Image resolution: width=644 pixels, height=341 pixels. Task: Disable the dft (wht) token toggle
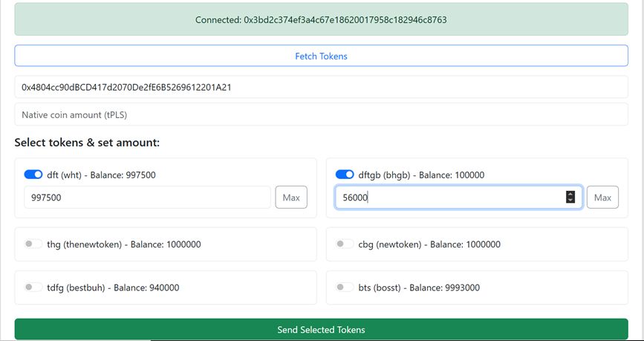click(33, 175)
